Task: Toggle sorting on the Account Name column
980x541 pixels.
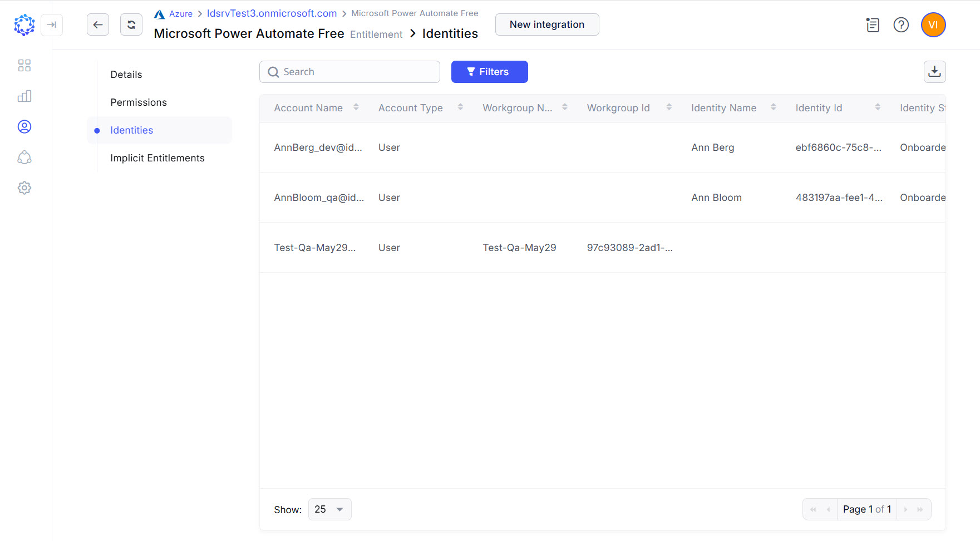Action: (356, 107)
